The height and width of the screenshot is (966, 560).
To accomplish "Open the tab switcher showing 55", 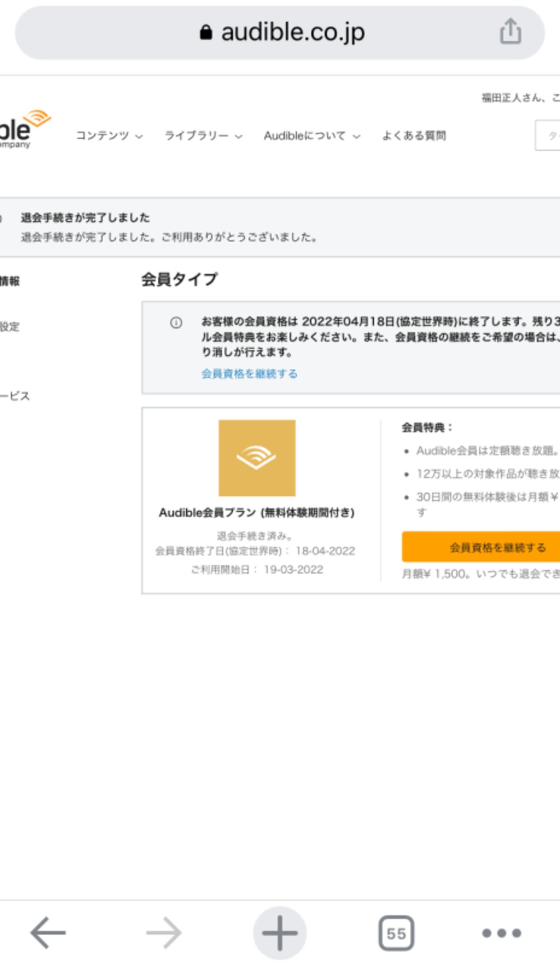I will tap(396, 933).
